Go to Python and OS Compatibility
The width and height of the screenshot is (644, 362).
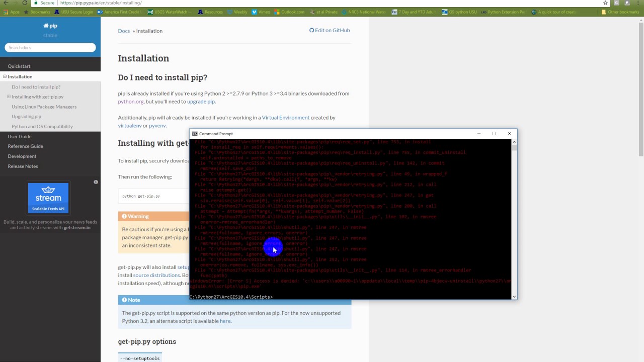42,126
